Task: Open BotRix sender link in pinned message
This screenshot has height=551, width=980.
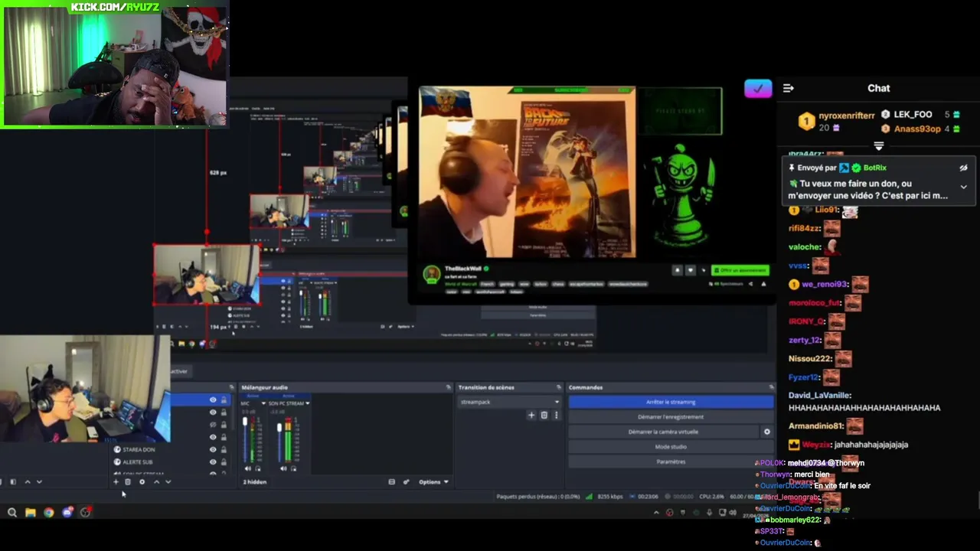Action: [x=874, y=168]
